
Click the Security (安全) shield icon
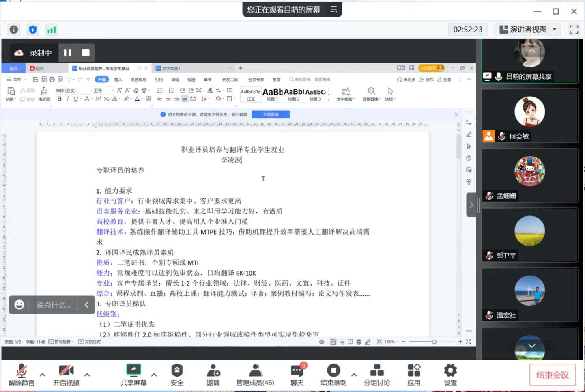tap(177, 375)
